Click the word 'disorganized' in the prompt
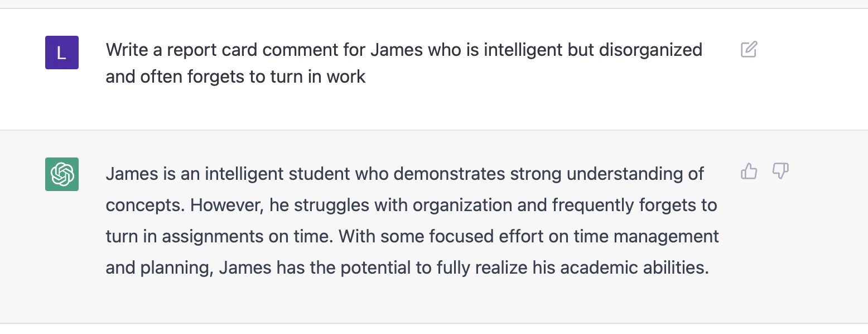868x334 pixels. click(650, 50)
